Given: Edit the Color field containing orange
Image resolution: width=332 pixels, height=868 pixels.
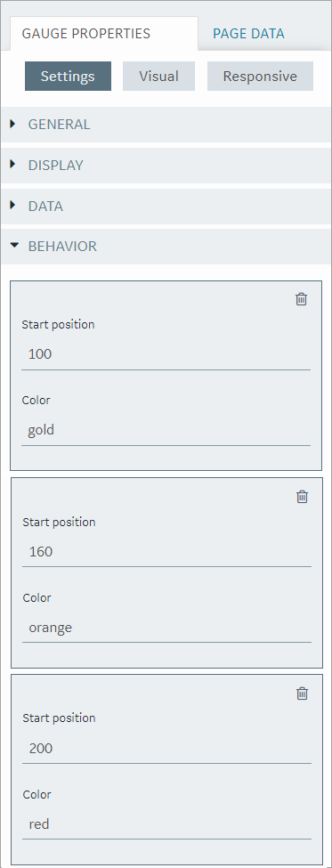Looking at the screenshot, I should 167,628.
